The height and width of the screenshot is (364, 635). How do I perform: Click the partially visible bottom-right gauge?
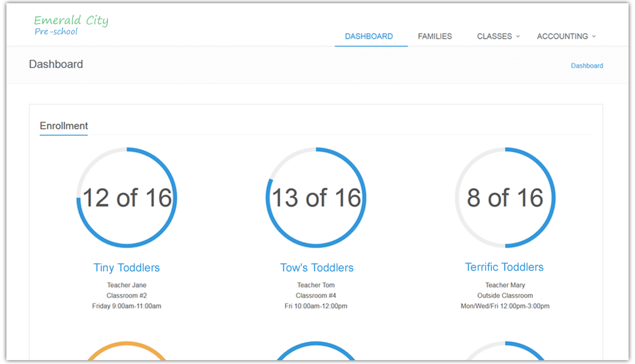point(505,351)
